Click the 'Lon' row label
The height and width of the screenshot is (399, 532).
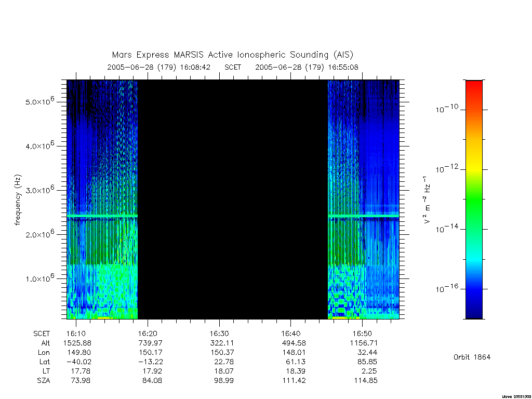tap(44, 353)
